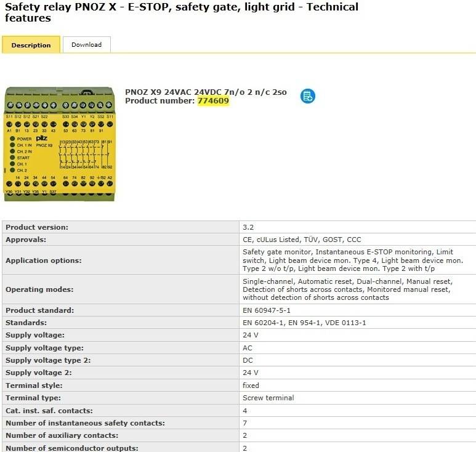Click the Terminal type label

coord(33,398)
